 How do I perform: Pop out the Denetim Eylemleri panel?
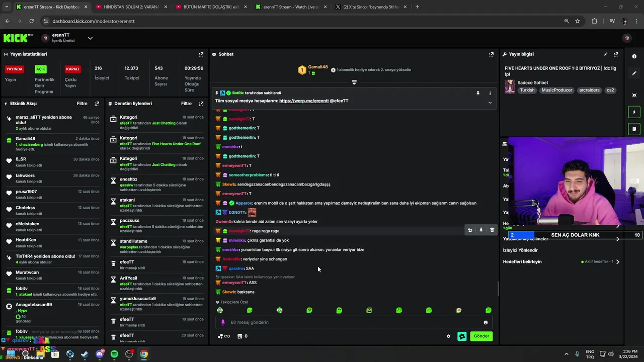(x=201, y=104)
